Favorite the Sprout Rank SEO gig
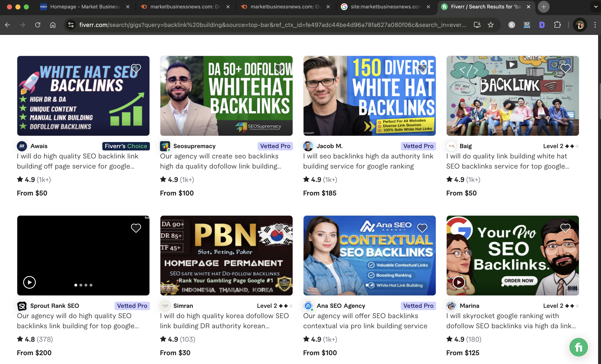The height and width of the screenshot is (364, 601). coord(136,228)
